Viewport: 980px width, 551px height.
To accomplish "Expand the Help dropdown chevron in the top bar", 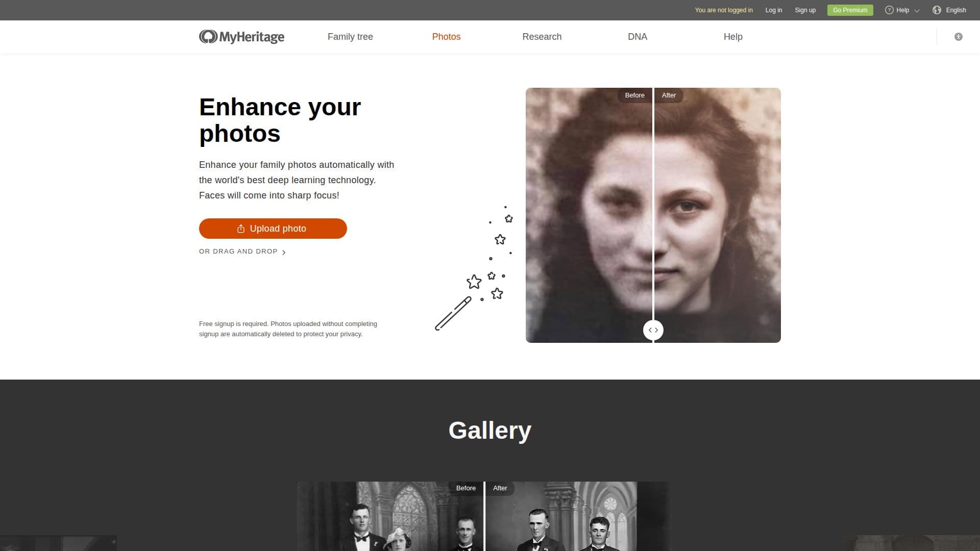I will click(x=917, y=11).
